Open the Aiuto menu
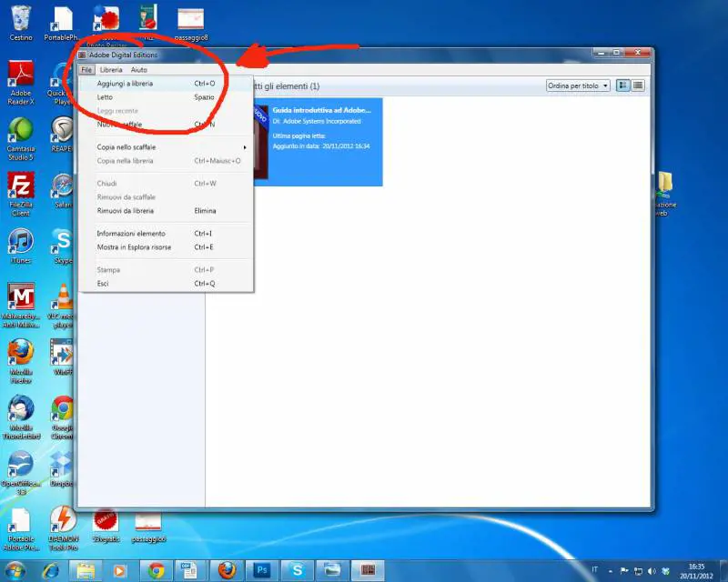Viewport: 728px width, 582px height. coord(139,70)
